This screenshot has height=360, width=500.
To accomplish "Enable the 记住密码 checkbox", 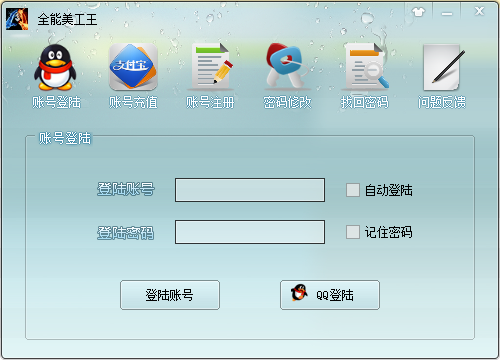I will [x=353, y=232].
